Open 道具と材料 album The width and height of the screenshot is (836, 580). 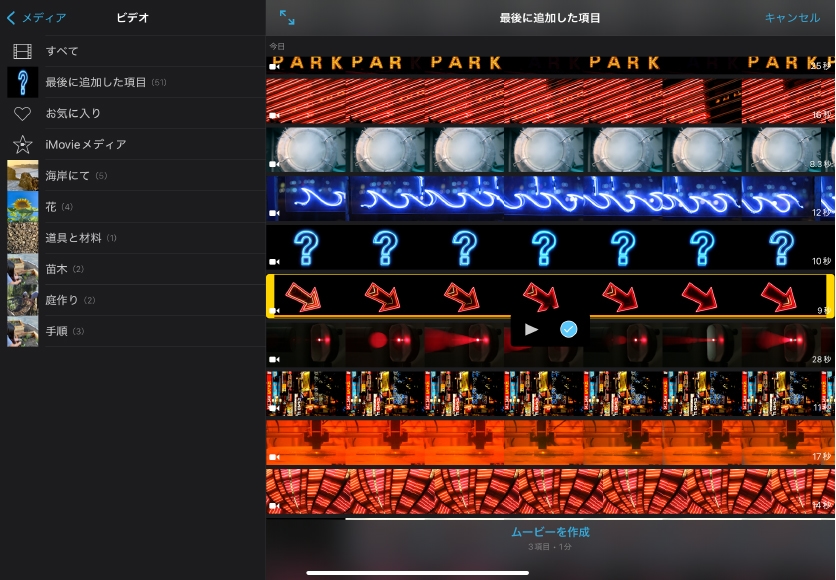(x=74, y=238)
